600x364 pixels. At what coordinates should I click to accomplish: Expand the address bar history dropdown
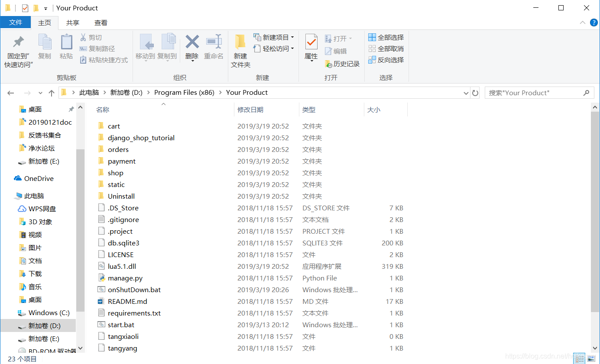coord(466,93)
